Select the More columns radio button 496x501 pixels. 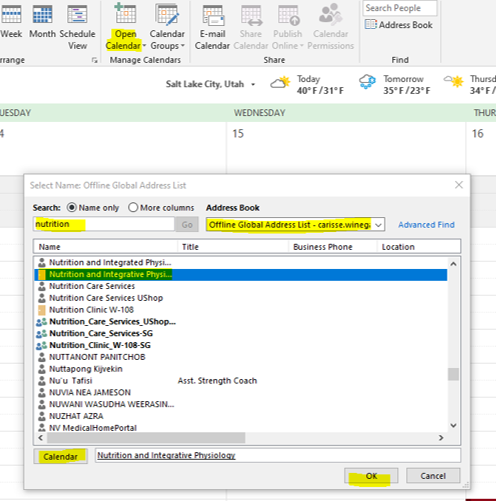133,207
